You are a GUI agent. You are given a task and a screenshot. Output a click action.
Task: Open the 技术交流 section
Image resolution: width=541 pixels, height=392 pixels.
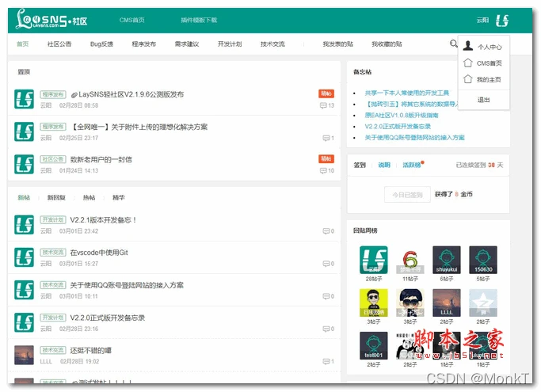pyautogui.click(x=272, y=44)
